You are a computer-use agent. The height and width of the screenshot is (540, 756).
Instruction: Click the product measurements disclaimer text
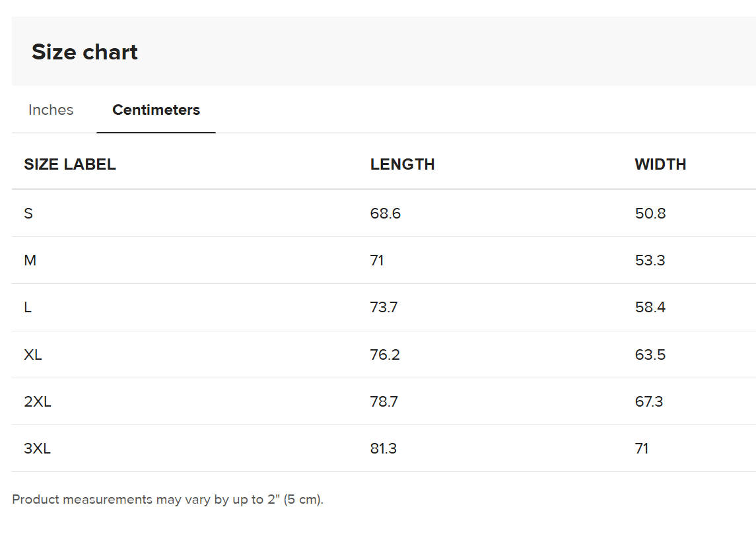pos(168,500)
